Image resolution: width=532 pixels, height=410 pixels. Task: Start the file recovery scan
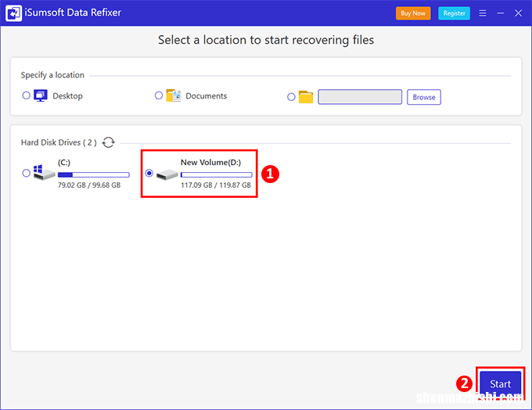[500, 383]
